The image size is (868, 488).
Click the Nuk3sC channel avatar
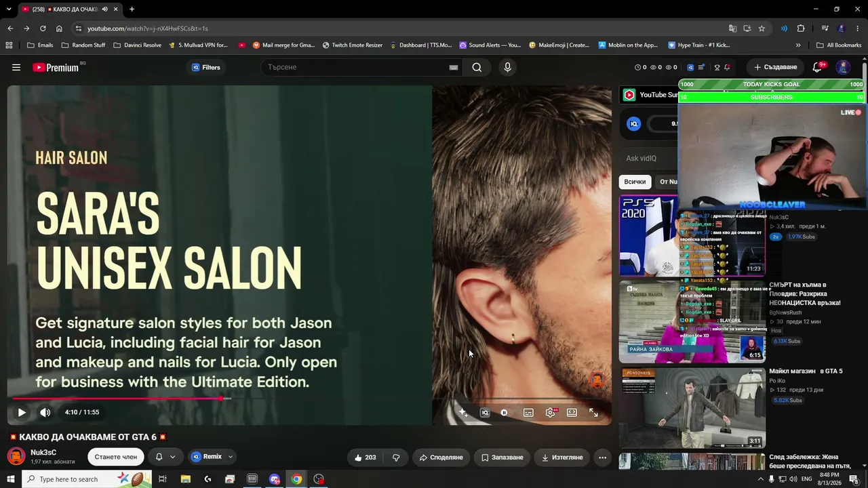coord(16,456)
